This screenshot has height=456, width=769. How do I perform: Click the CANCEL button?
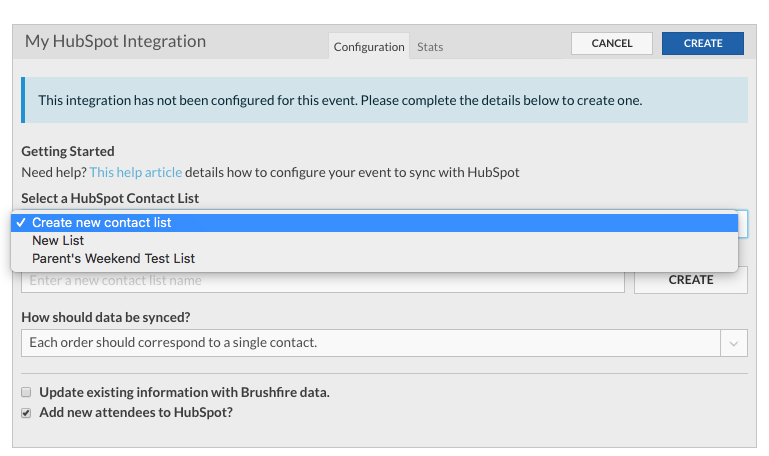[612, 44]
